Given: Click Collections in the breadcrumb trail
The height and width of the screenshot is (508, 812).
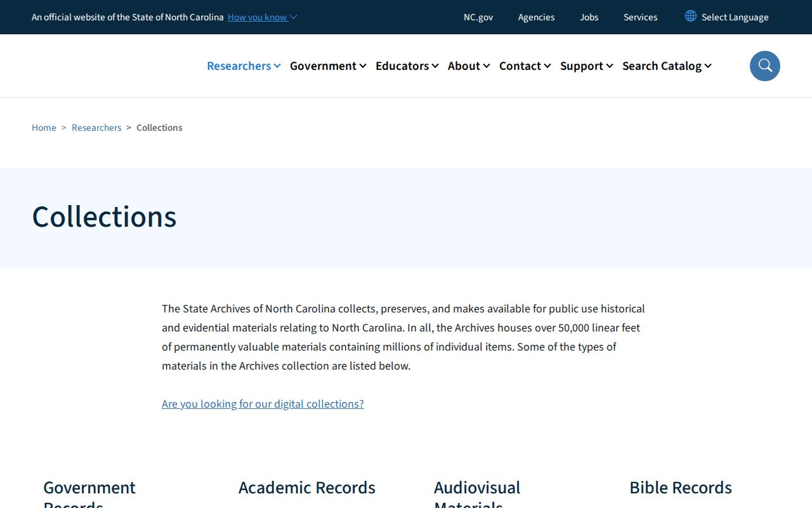Looking at the screenshot, I should (x=159, y=128).
